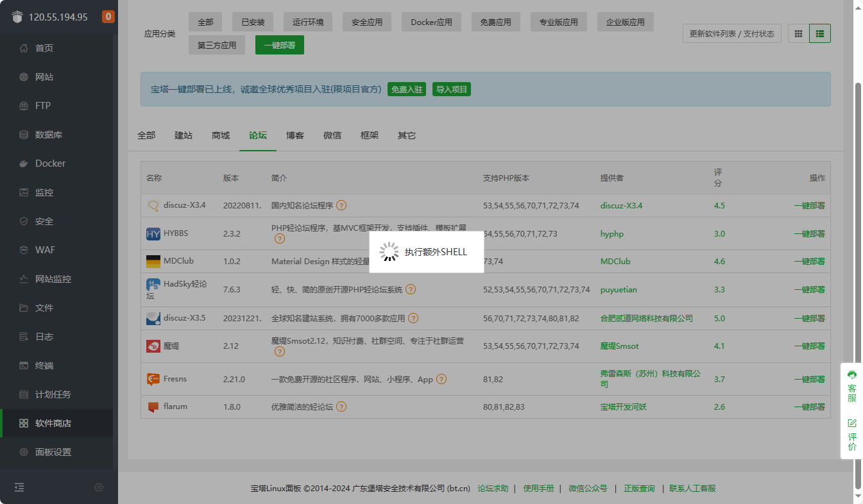Click the 文件 folder icon in sidebar
The height and width of the screenshot is (504, 863).
click(x=24, y=308)
